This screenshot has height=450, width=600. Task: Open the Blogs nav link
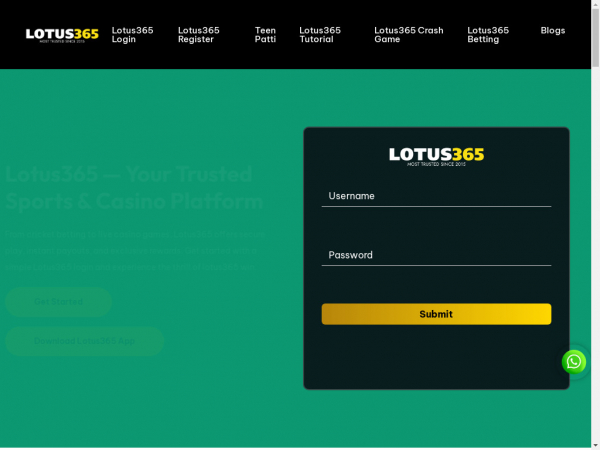pyautogui.click(x=553, y=31)
